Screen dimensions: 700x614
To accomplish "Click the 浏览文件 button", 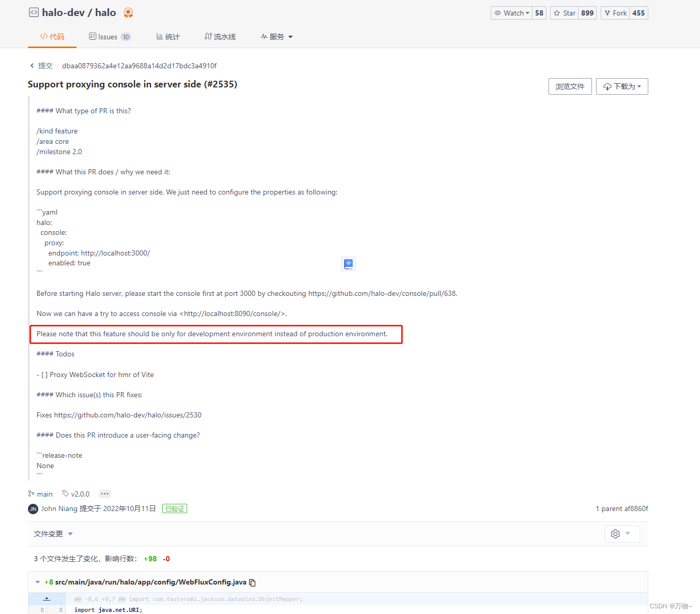I will click(570, 86).
